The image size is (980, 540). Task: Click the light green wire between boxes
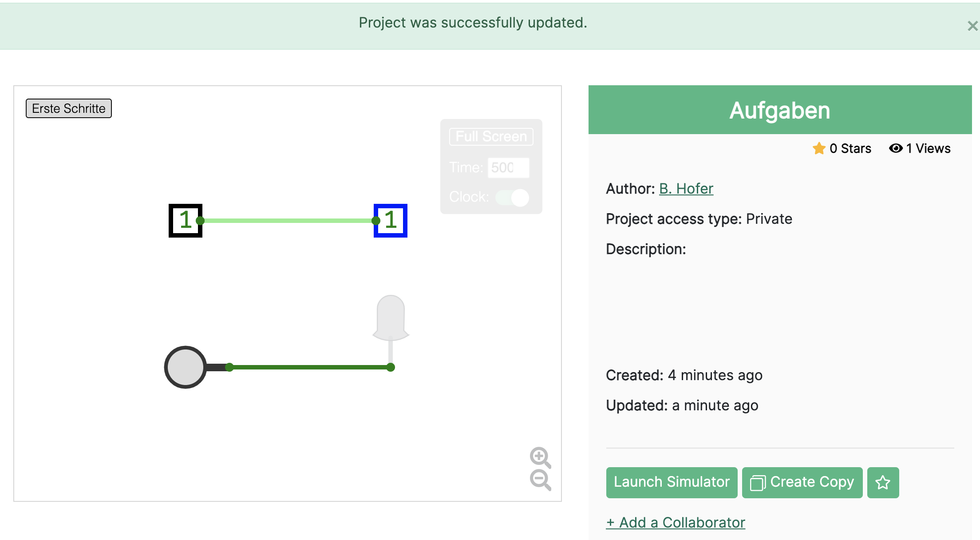click(288, 221)
